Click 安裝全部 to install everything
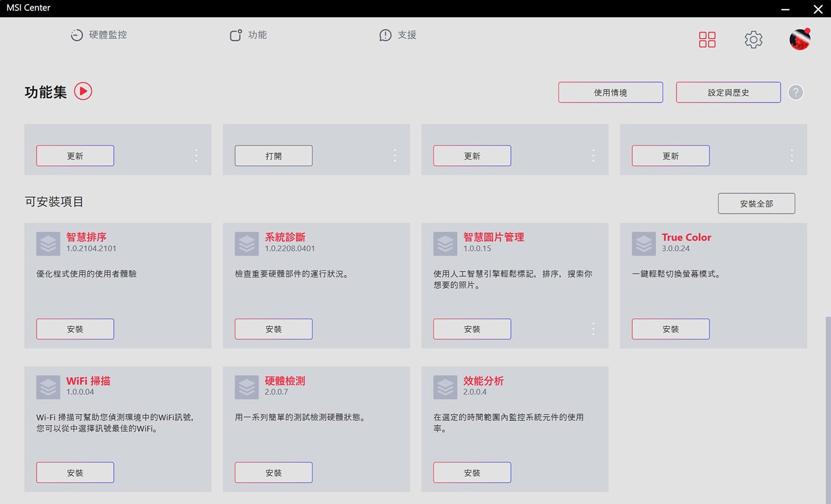The height and width of the screenshot is (504, 831). 757,204
